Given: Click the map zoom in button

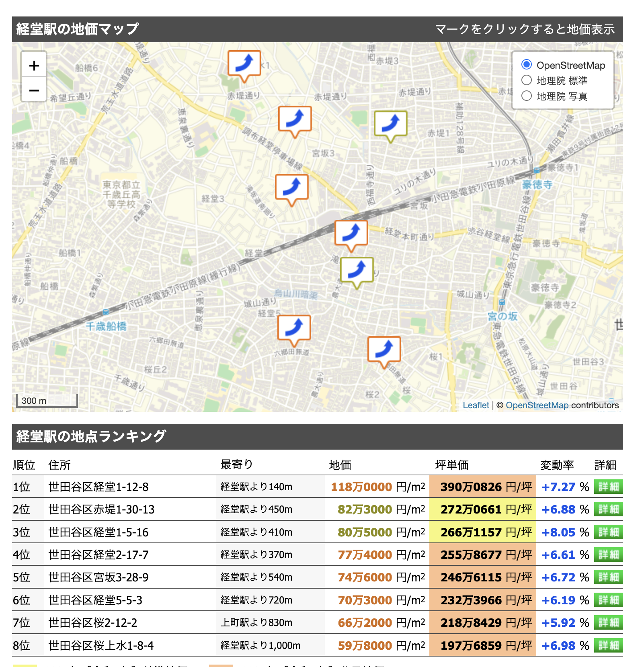Looking at the screenshot, I should 34,65.
